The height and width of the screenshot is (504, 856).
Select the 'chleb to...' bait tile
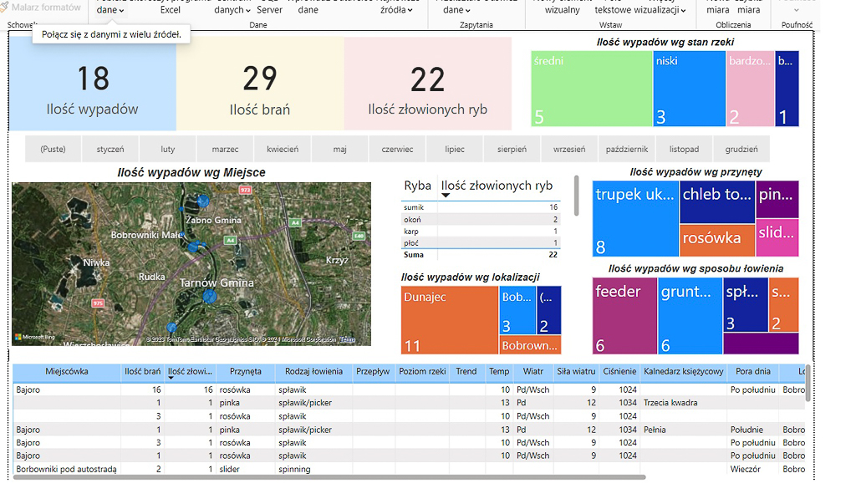click(716, 202)
